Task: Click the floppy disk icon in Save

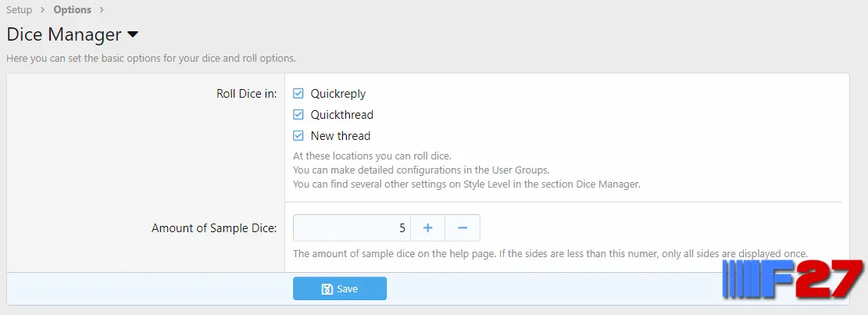Action: [x=327, y=289]
